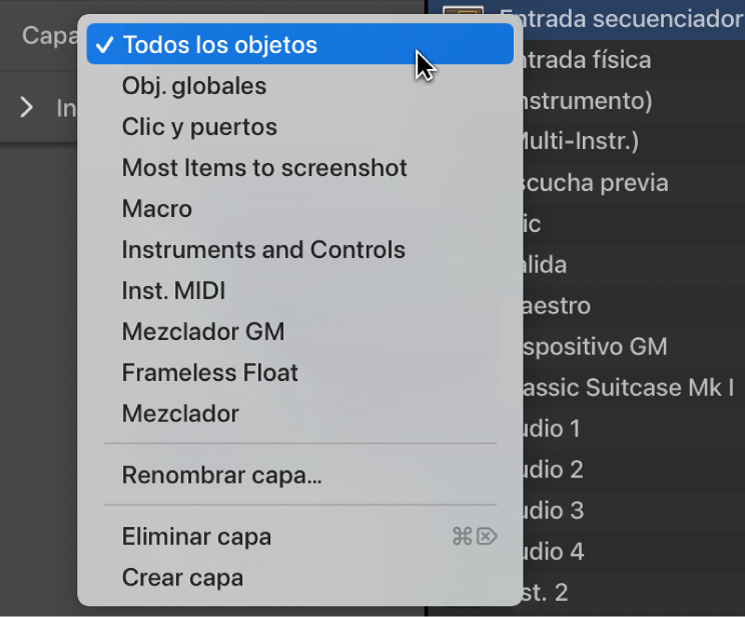Switch to the Mezclador layer

click(x=180, y=414)
